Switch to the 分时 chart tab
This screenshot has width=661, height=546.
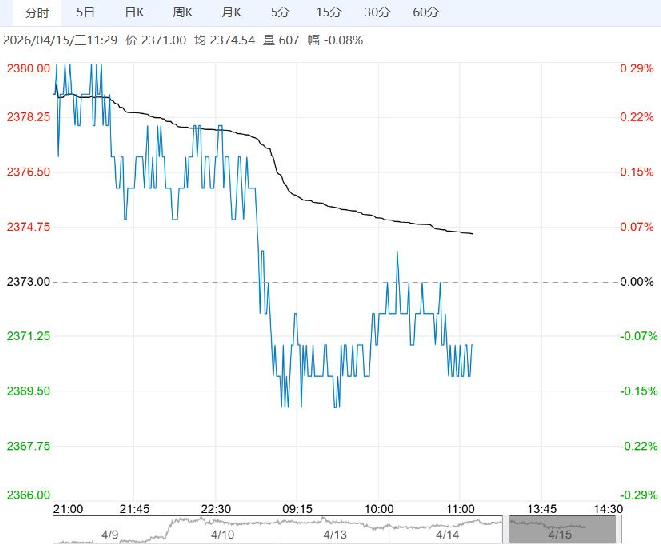click(x=36, y=12)
